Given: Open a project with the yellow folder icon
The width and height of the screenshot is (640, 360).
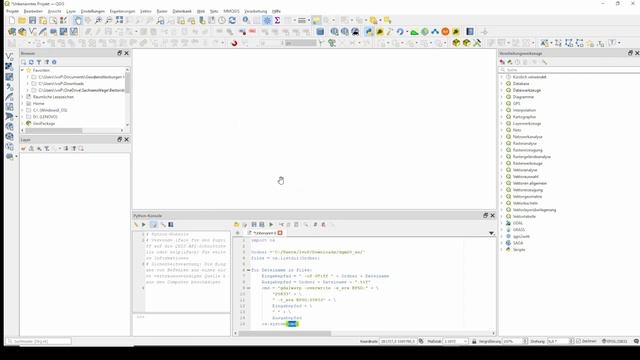Looking at the screenshot, I should 22,20.
